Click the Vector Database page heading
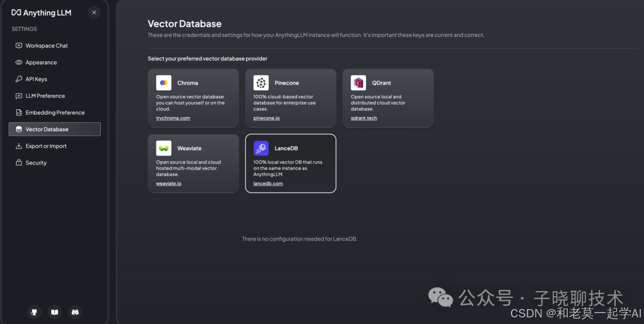Viewport: 644px width, 324px height. click(x=184, y=24)
